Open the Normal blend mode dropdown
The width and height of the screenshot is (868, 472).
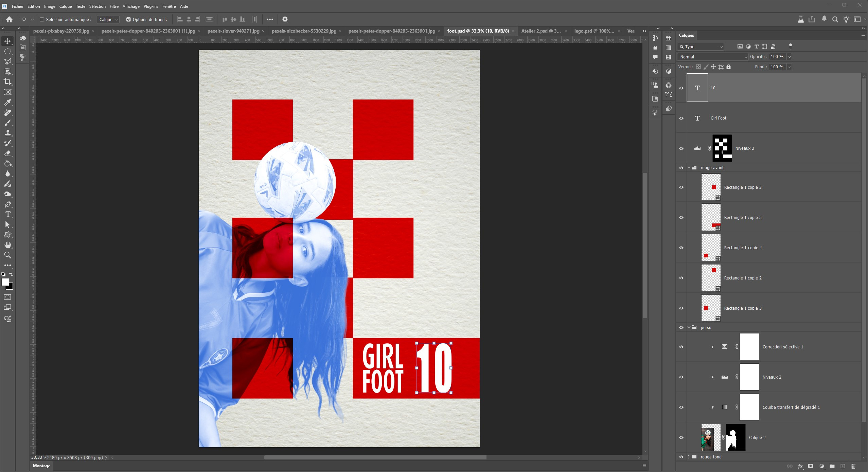(713, 57)
